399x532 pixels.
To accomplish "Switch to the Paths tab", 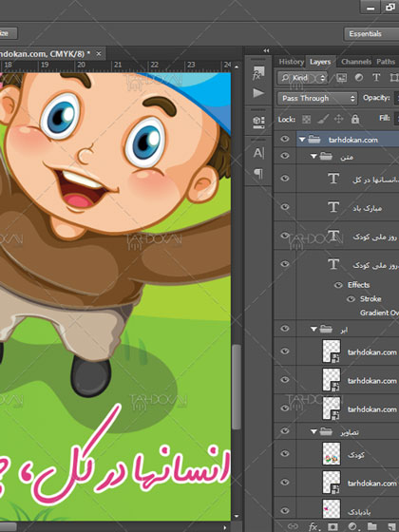I will 386,62.
